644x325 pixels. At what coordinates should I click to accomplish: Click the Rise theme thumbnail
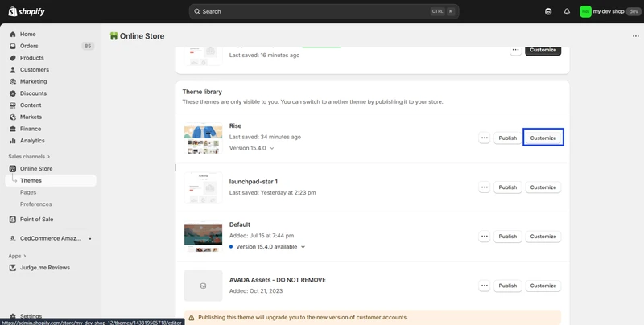click(x=204, y=138)
